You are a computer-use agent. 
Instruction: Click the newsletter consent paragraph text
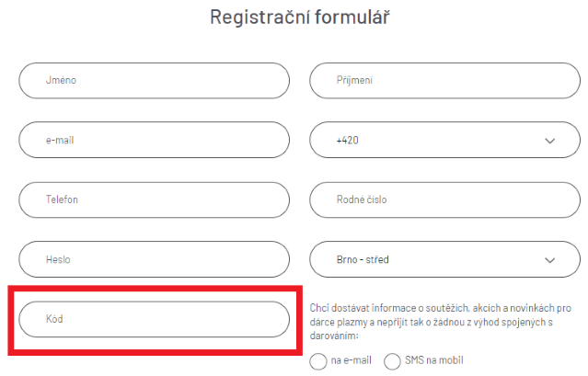pyautogui.click(x=441, y=323)
